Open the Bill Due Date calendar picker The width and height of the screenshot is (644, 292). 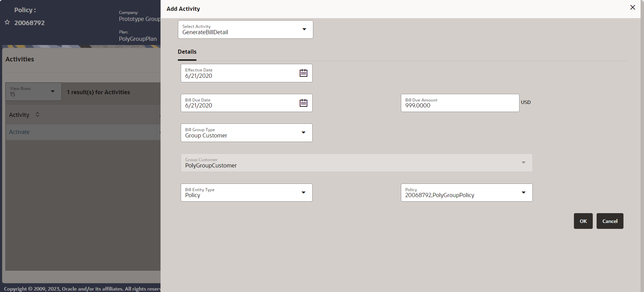(x=304, y=103)
